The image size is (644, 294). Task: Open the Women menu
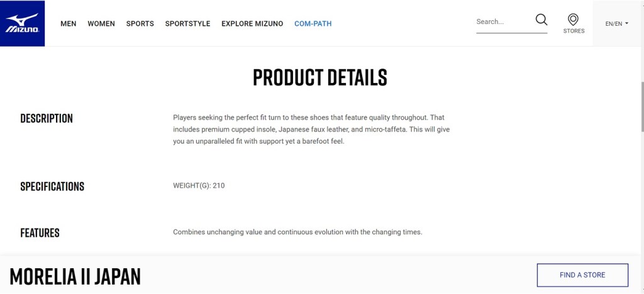click(101, 24)
